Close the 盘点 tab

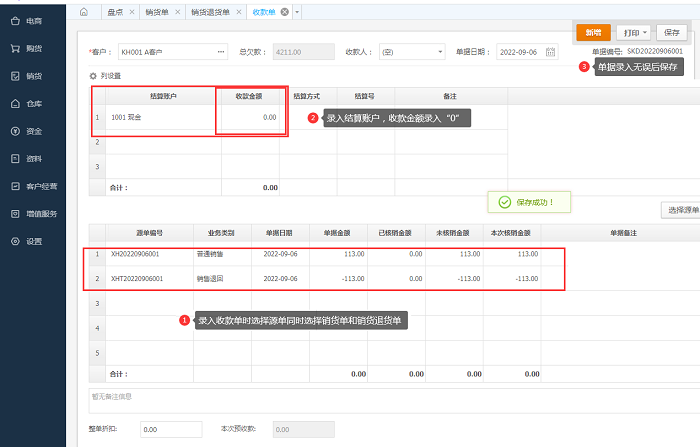(130, 12)
